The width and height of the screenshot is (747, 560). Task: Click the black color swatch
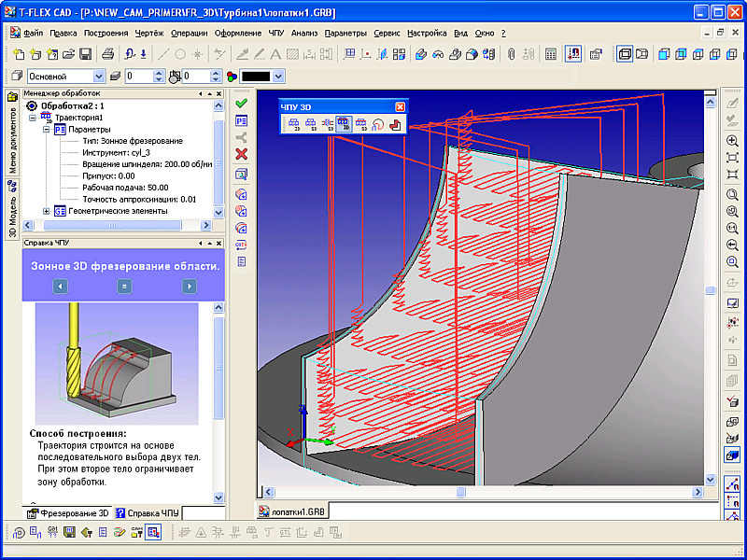point(256,77)
